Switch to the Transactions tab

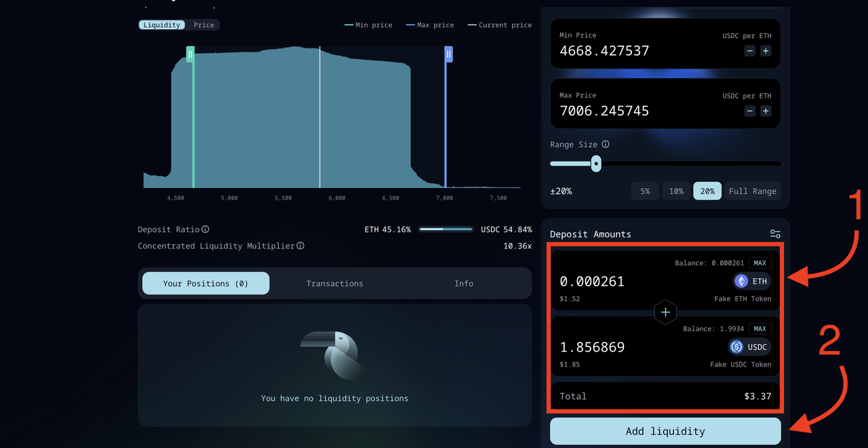[x=334, y=283]
